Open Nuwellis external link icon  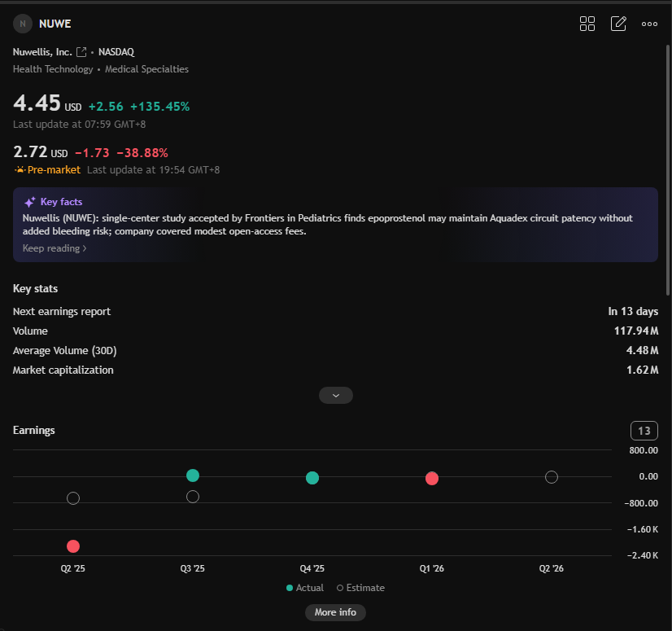tap(81, 52)
